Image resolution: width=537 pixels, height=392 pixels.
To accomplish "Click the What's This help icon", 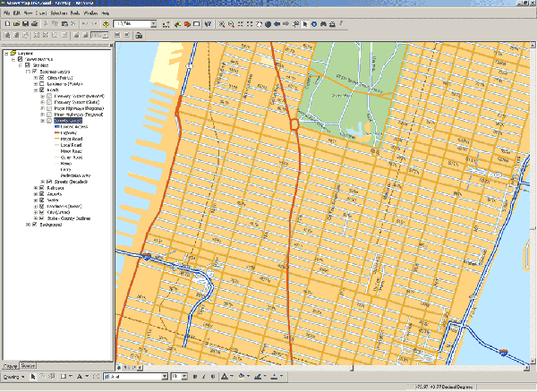I will coord(208,24).
